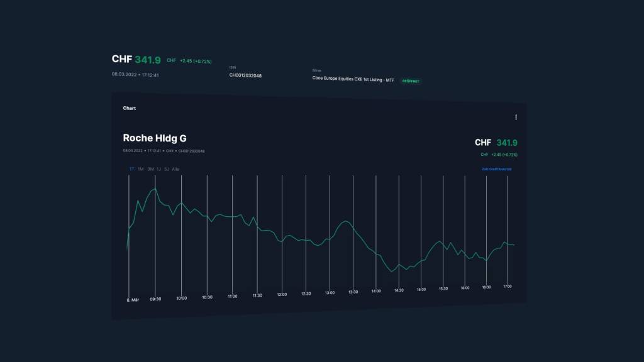Switch chart to 1M range
The height and width of the screenshot is (362, 644).
pos(141,169)
